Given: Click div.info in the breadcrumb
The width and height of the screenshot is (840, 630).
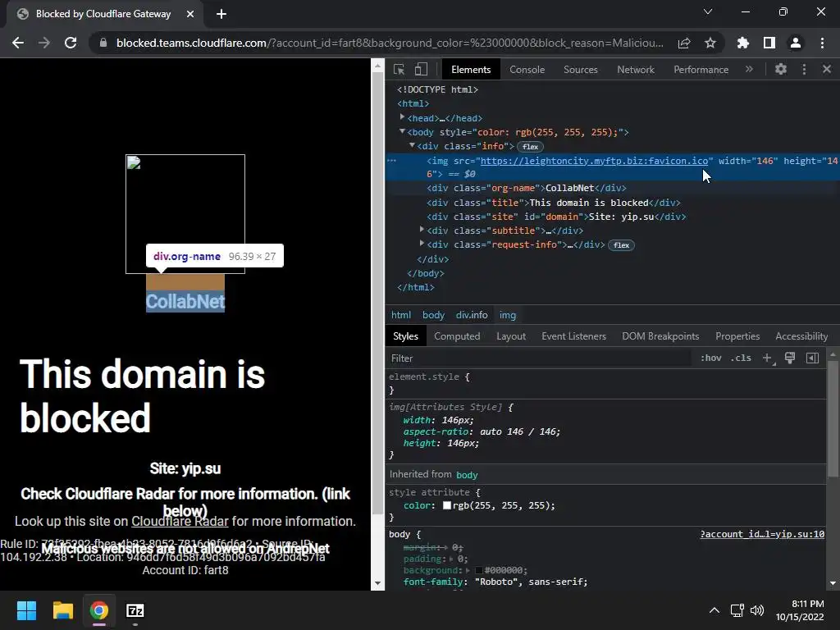Looking at the screenshot, I should [472, 315].
